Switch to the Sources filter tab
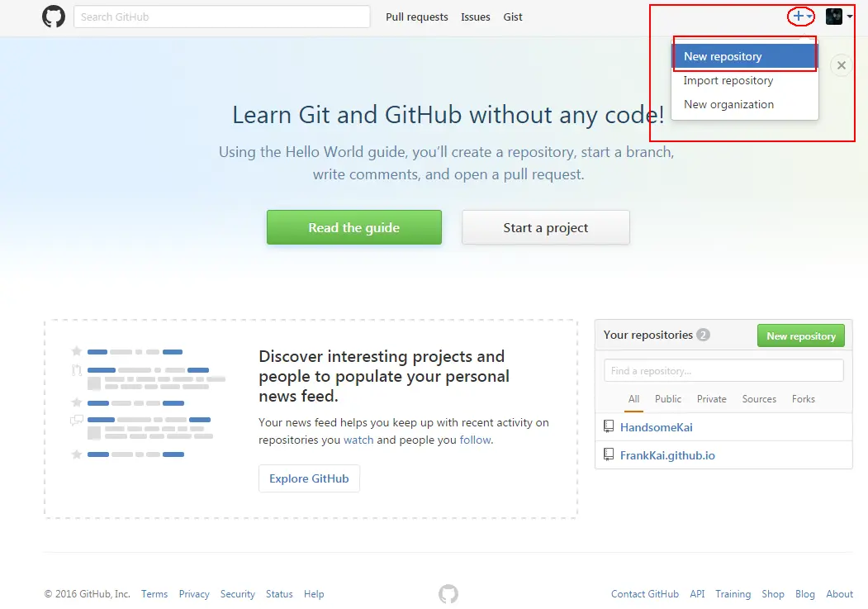 coord(759,399)
